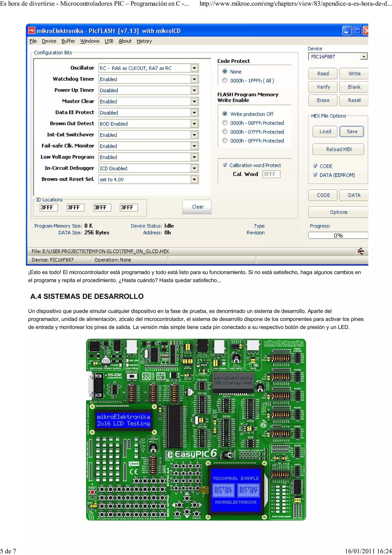Open the About menu
Screen dimensions: 392x555
point(125,41)
